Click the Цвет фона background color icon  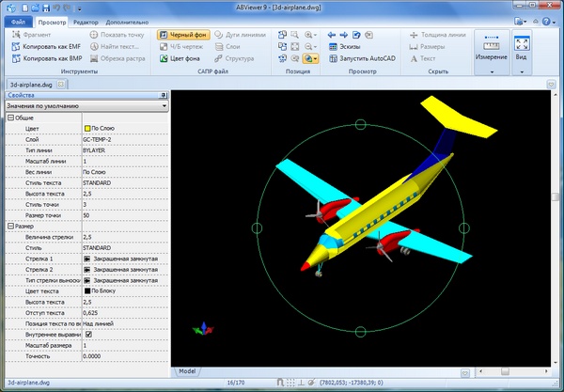coord(163,57)
